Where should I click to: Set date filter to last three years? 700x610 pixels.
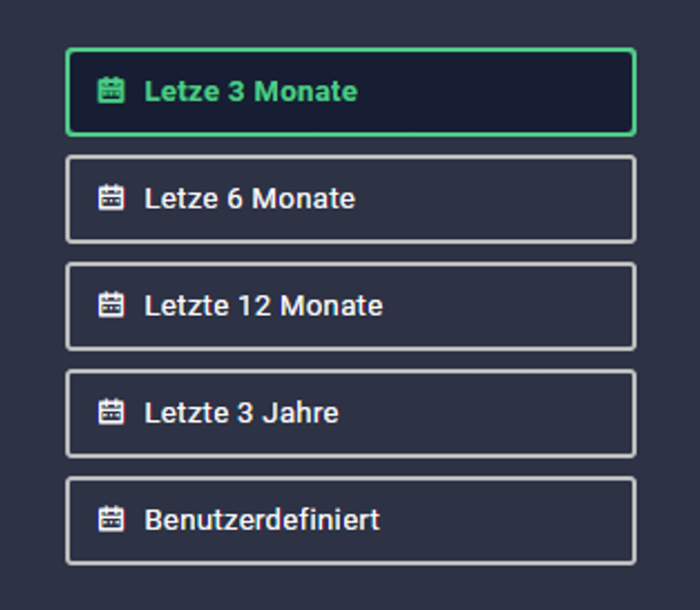coord(351,413)
